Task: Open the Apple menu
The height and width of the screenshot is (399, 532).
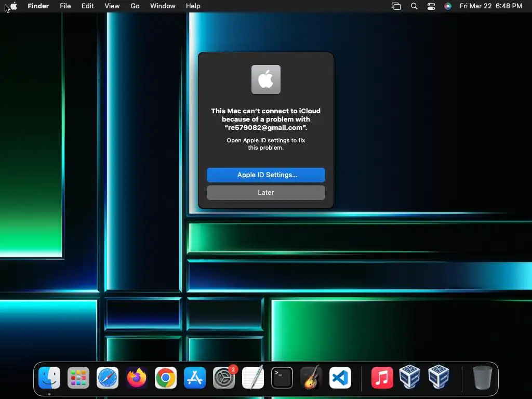Action: 14,6
